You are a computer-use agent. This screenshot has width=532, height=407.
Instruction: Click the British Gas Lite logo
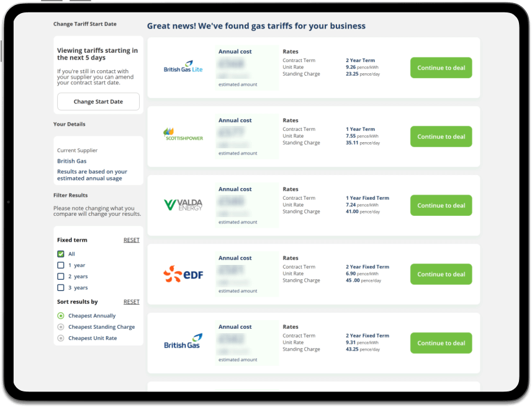click(183, 68)
